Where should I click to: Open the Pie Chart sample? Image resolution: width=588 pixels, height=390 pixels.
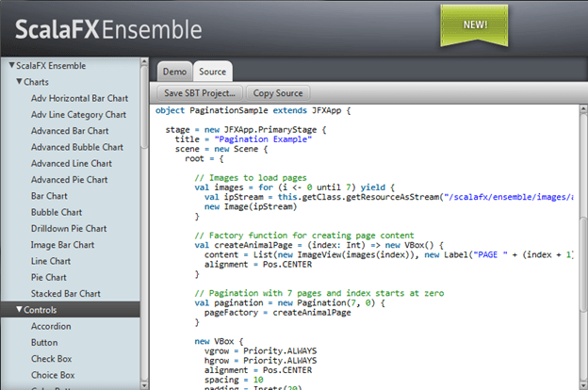coord(49,278)
